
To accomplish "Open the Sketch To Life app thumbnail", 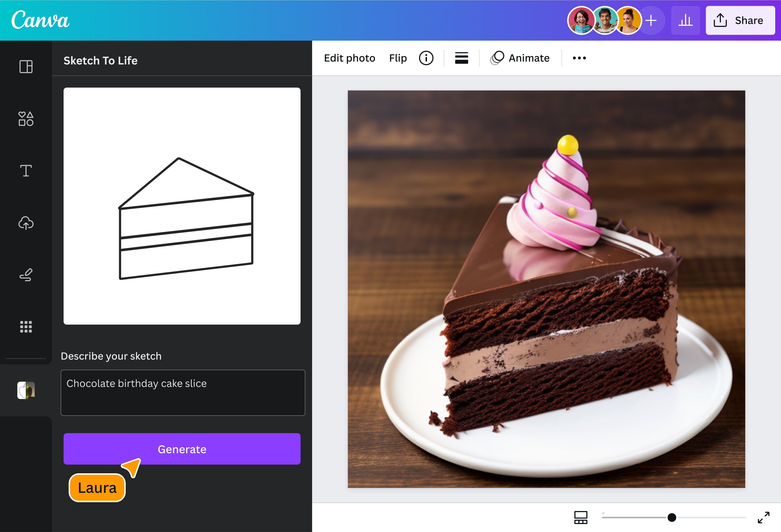I will tap(25, 391).
